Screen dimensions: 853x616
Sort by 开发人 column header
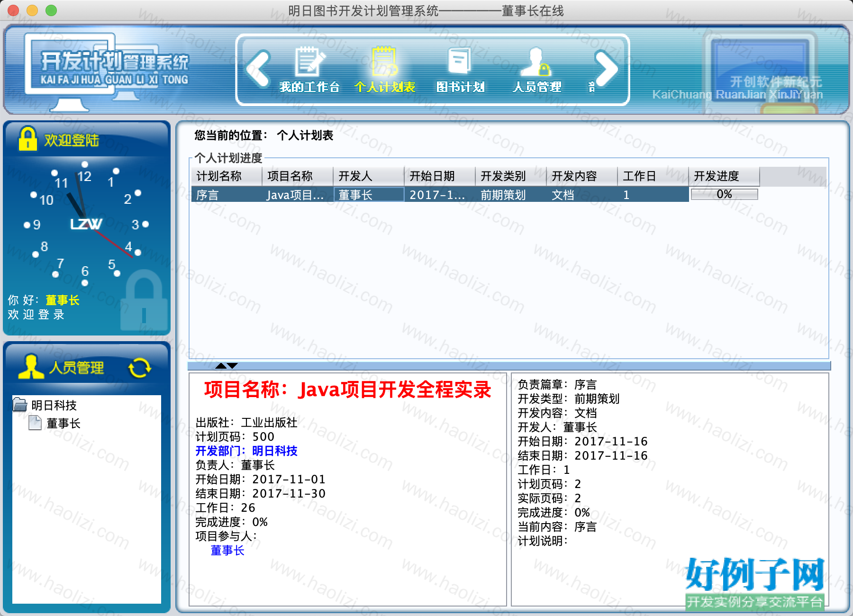pos(369,176)
